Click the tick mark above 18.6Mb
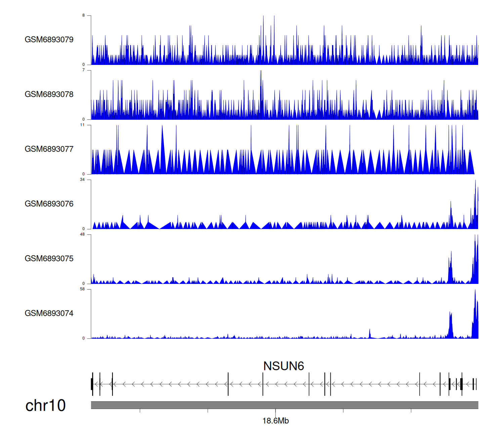 point(276,411)
